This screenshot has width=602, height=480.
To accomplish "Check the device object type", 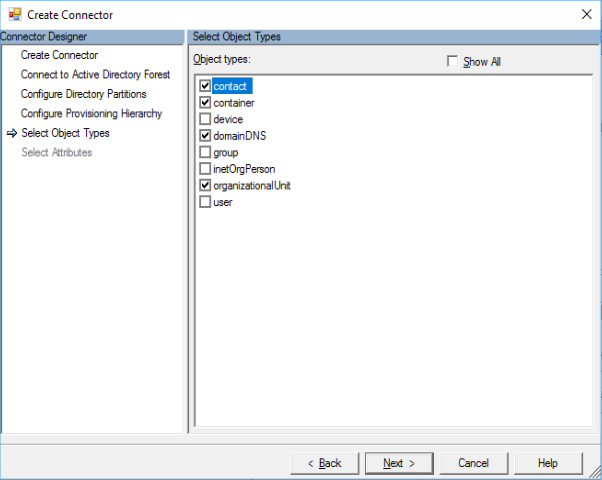I will pos(205,119).
